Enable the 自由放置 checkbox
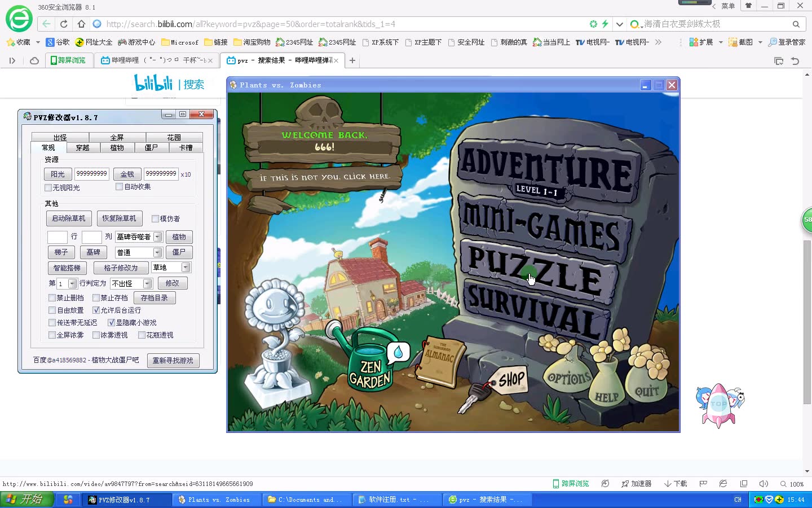This screenshot has height=508, width=812. (x=52, y=310)
